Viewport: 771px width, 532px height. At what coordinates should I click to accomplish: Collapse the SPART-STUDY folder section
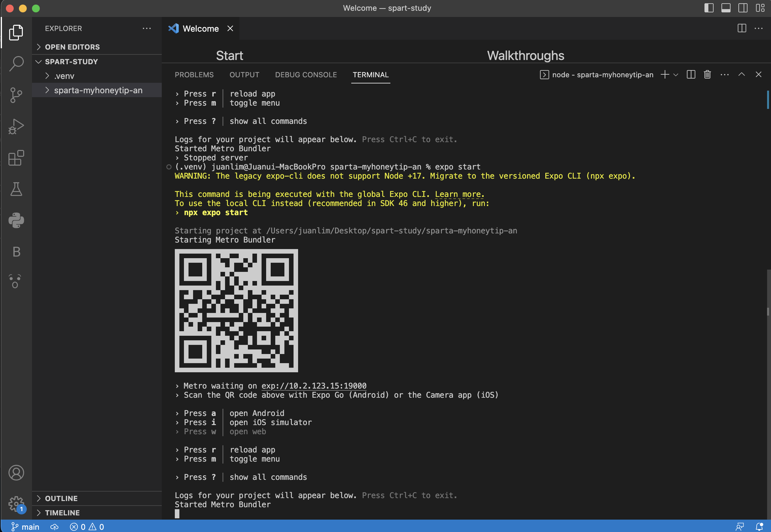click(x=97, y=62)
